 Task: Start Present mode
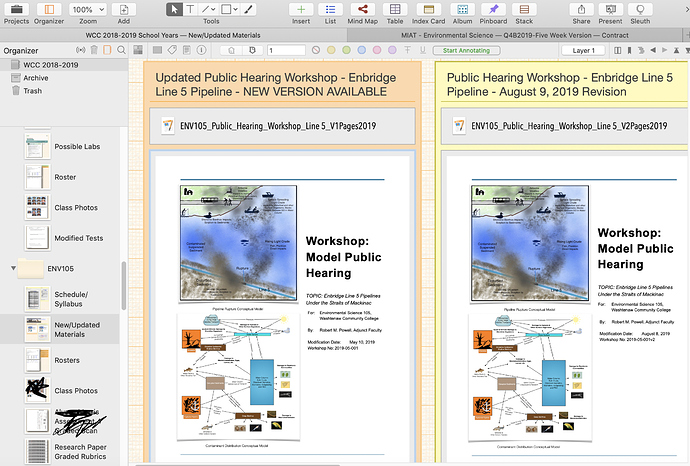point(610,9)
